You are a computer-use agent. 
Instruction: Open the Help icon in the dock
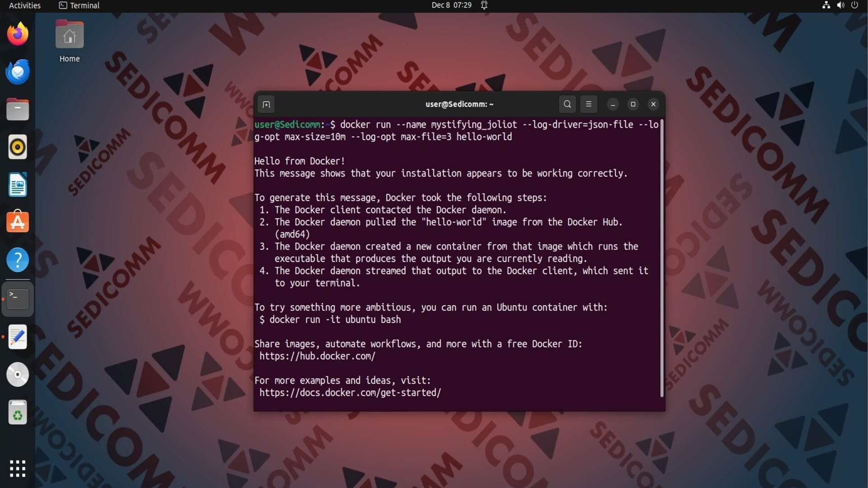[x=18, y=260]
